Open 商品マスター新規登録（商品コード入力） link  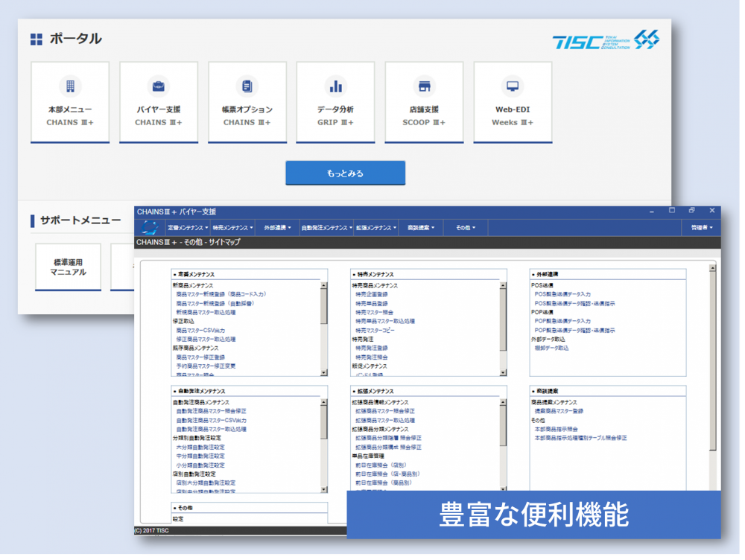pos(221,294)
